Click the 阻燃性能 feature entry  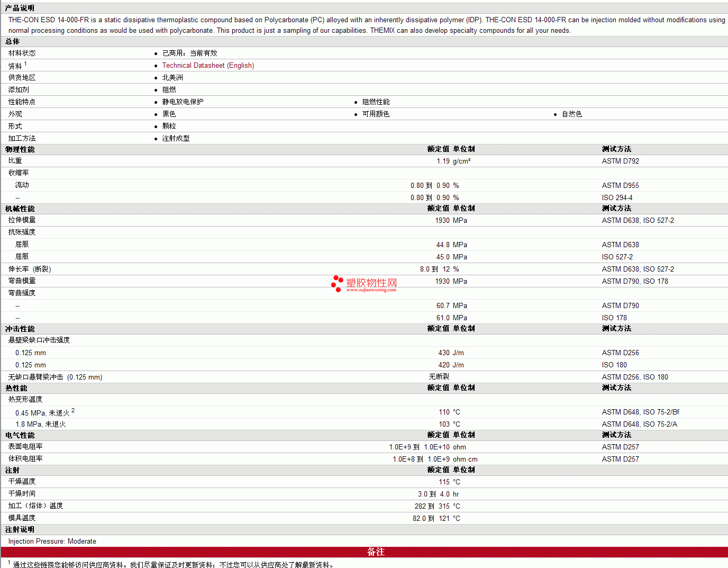pyautogui.click(x=376, y=102)
